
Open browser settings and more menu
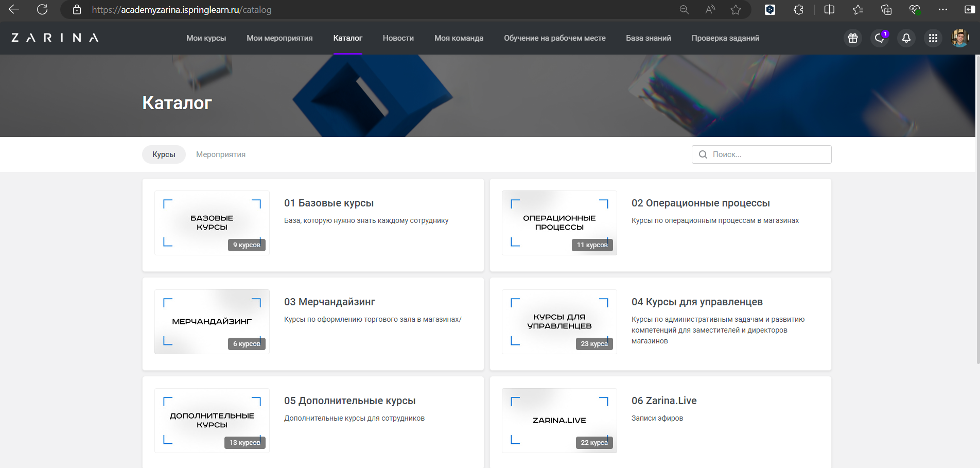(943, 10)
